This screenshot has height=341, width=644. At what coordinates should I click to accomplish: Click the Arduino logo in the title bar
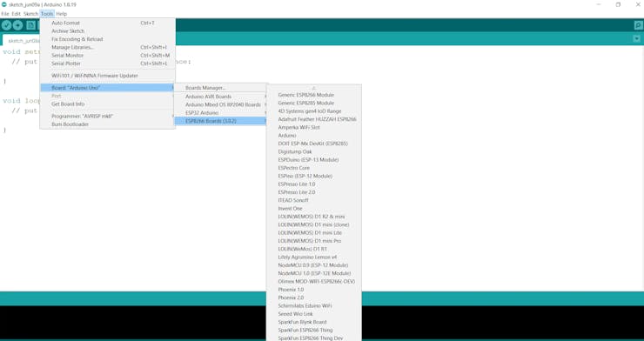[4, 4]
